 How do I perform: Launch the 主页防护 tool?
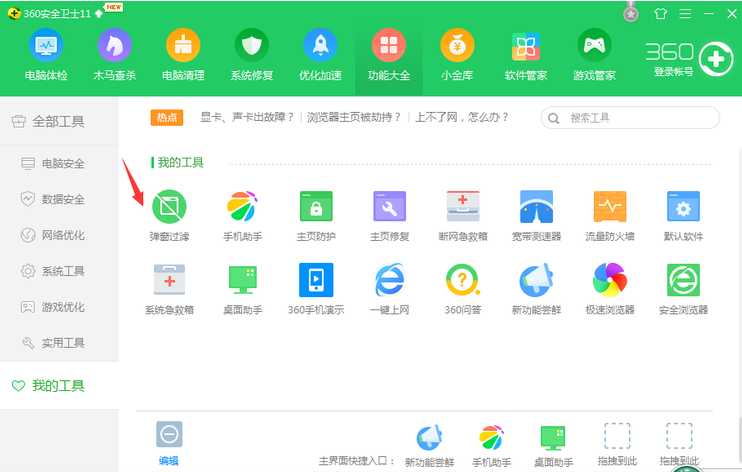point(316,215)
